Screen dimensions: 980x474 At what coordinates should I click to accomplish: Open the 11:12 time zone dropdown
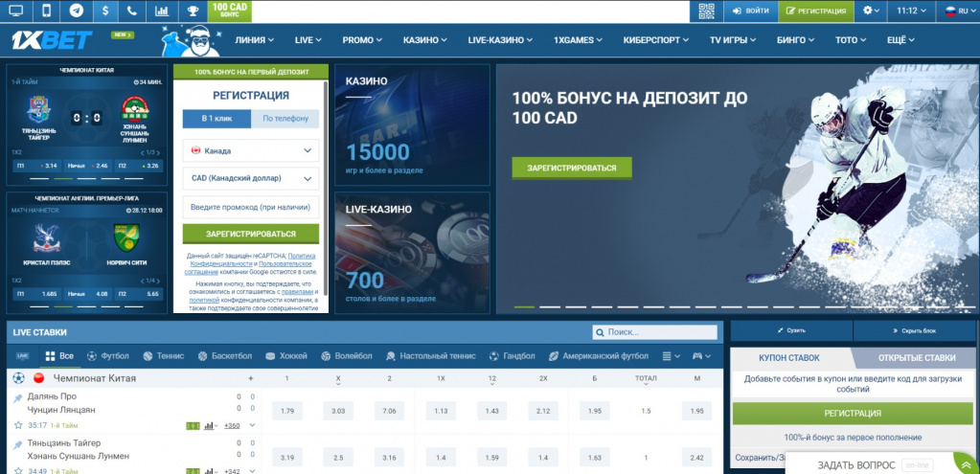(911, 11)
